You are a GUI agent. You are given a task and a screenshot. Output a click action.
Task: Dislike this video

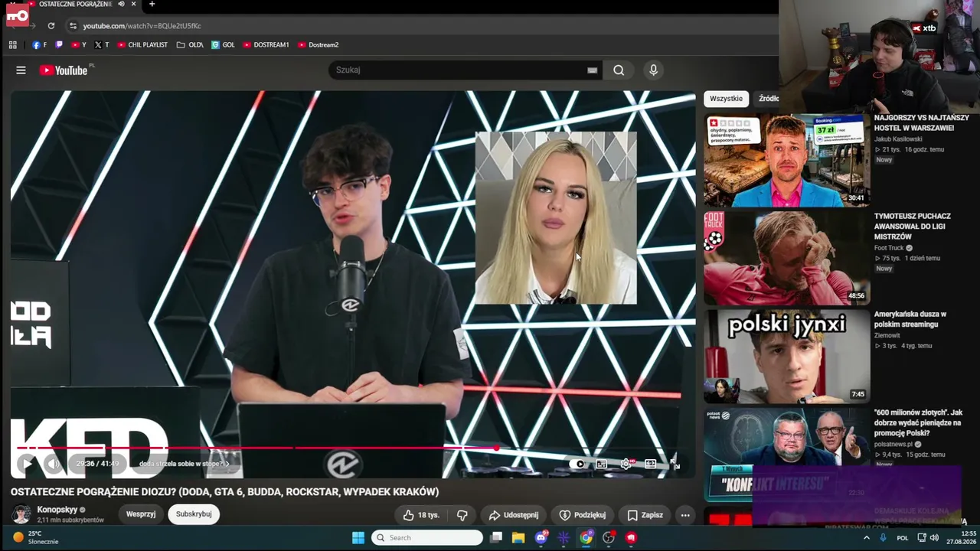pos(462,515)
